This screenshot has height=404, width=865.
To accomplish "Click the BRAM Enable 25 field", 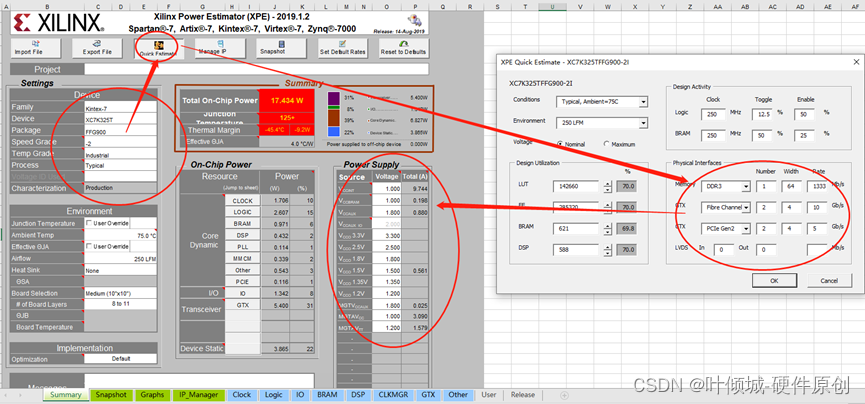I will pyautogui.click(x=805, y=135).
